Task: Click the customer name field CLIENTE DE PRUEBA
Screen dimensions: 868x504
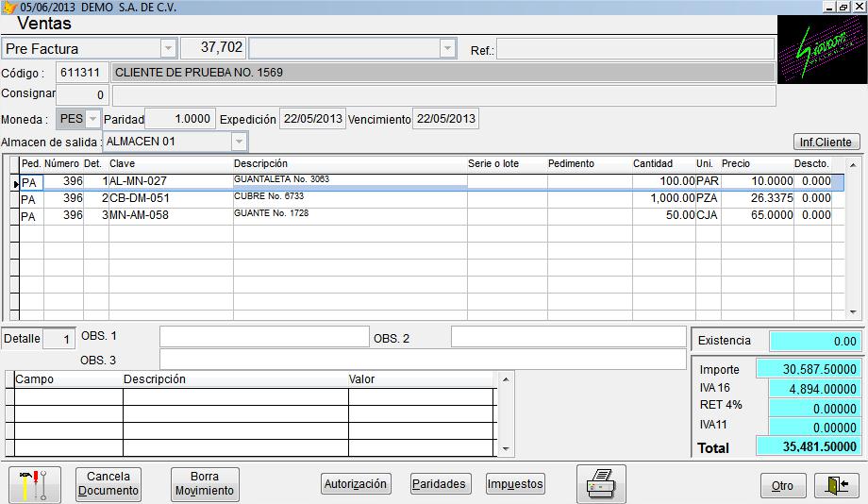Action: 443,73
